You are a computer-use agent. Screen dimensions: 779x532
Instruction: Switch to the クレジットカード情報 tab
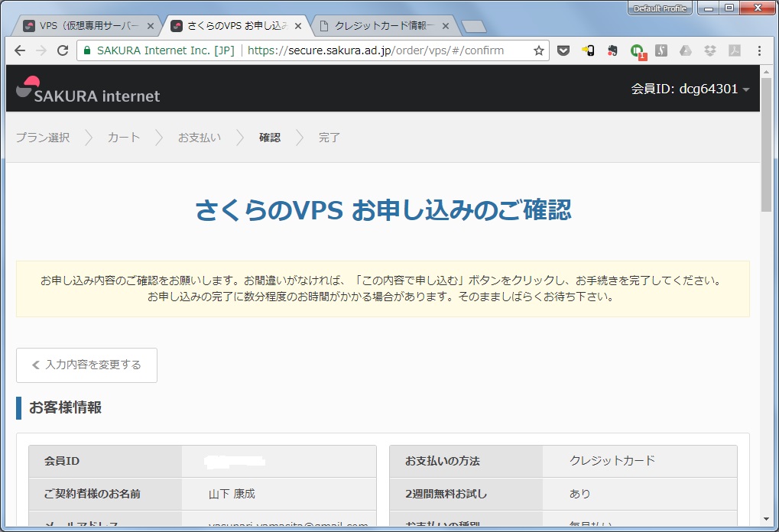pos(384,26)
